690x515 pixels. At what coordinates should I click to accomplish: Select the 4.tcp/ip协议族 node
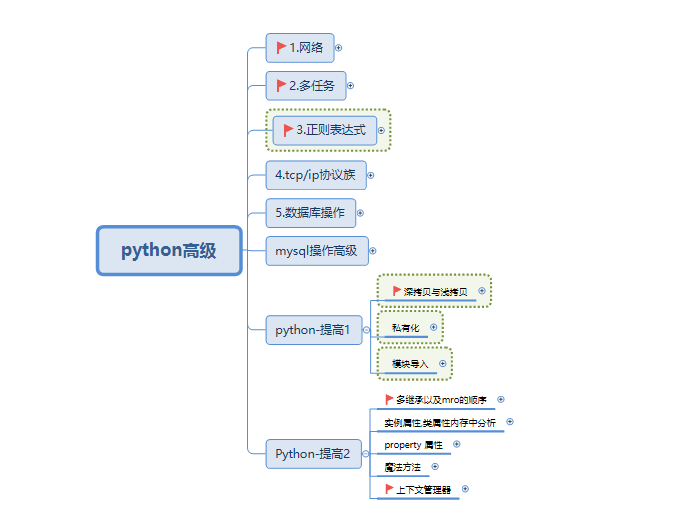(x=316, y=175)
